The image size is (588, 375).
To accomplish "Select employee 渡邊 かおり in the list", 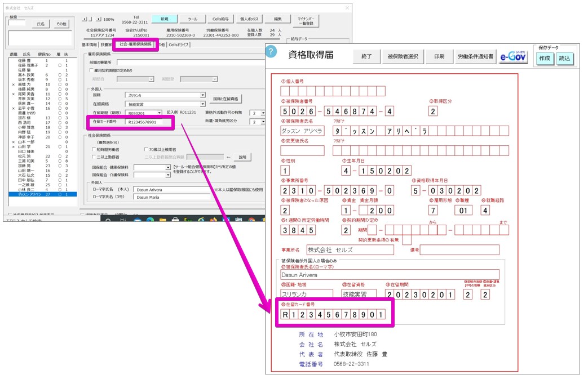I will [x=42, y=113].
